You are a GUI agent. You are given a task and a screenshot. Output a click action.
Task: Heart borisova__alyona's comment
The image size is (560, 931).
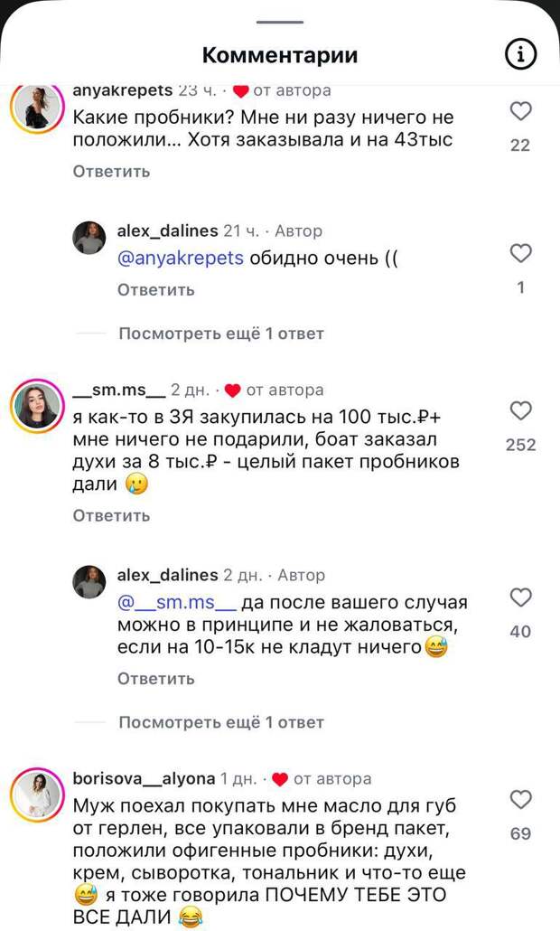pyautogui.click(x=520, y=800)
